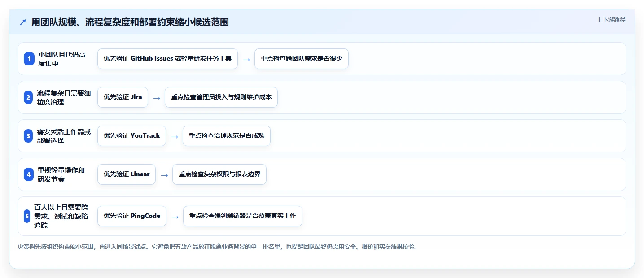Open the 重点检查复杂权限与报表边界 box
This screenshot has height=278, width=644.
219,174
